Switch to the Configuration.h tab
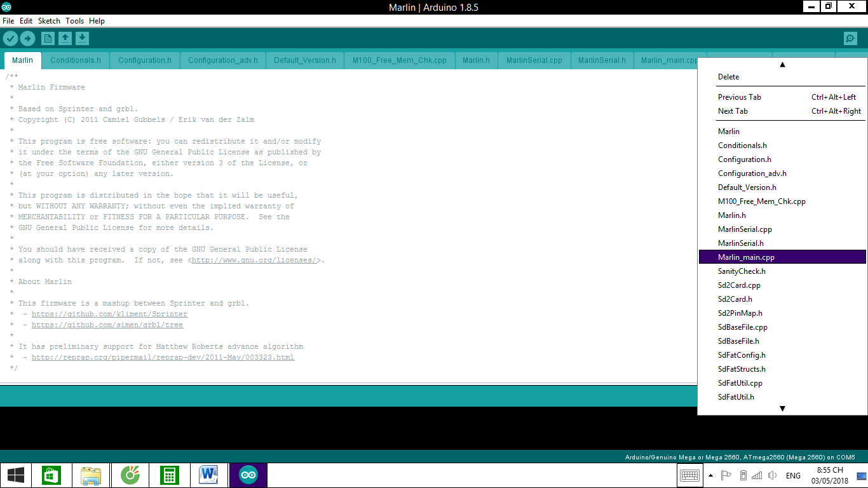 [145, 60]
